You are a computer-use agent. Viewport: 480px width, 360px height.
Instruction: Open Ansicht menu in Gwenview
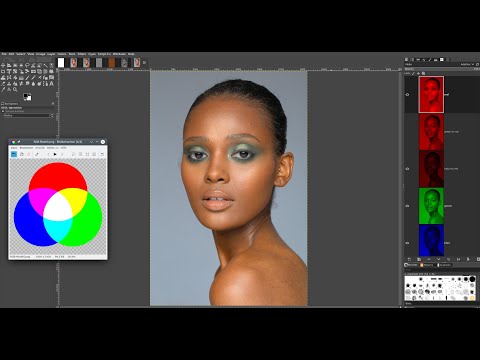coord(40,147)
